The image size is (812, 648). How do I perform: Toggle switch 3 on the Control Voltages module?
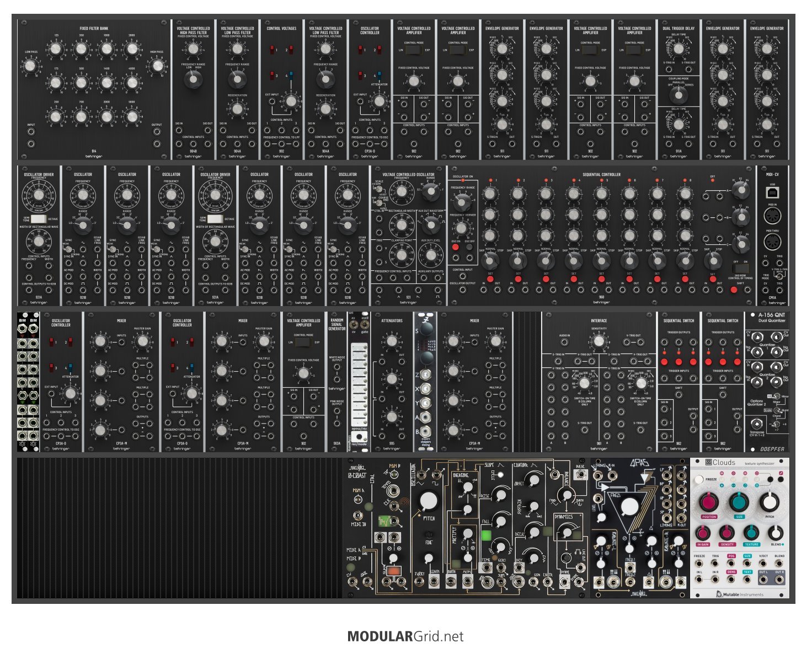(x=272, y=75)
